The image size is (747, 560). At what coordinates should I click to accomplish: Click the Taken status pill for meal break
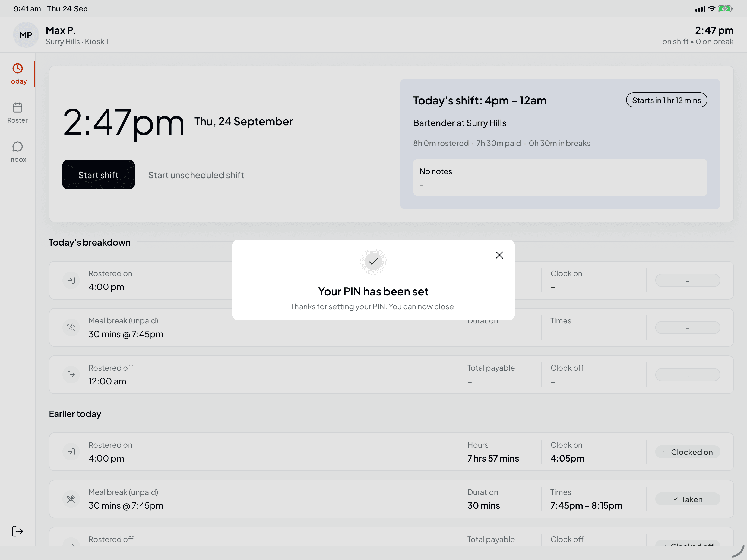[x=688, y=499]
